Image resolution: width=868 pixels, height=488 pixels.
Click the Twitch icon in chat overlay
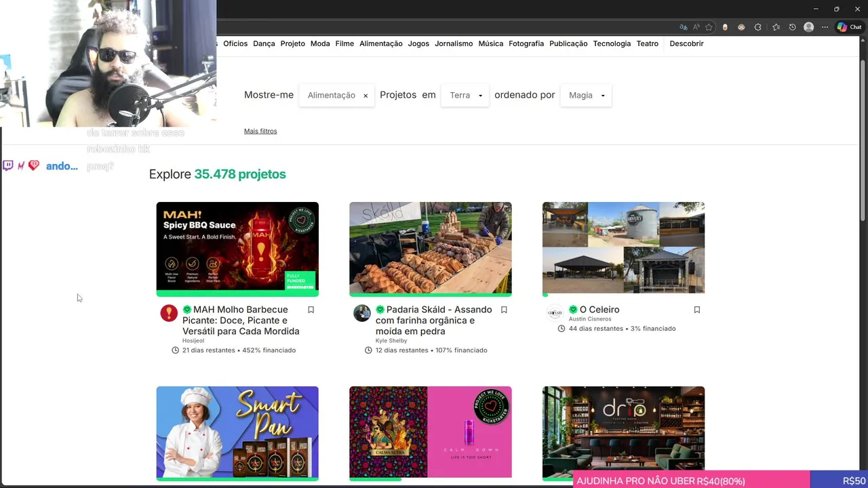(x=8, y=165)
